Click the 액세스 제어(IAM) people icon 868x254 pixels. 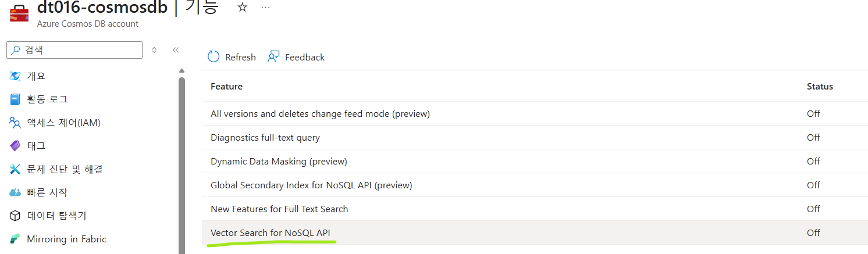click(15, 123)
